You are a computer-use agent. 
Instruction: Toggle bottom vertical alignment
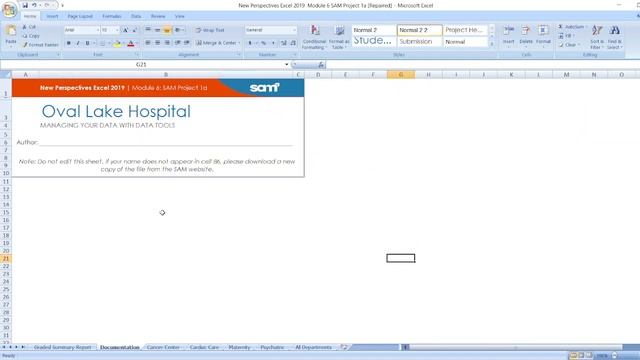coord(167,30)
